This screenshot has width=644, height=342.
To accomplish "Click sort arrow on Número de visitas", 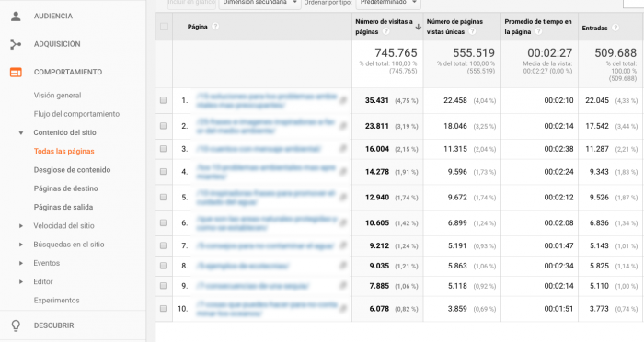I will pyautogui.click(x=418, y=27).
